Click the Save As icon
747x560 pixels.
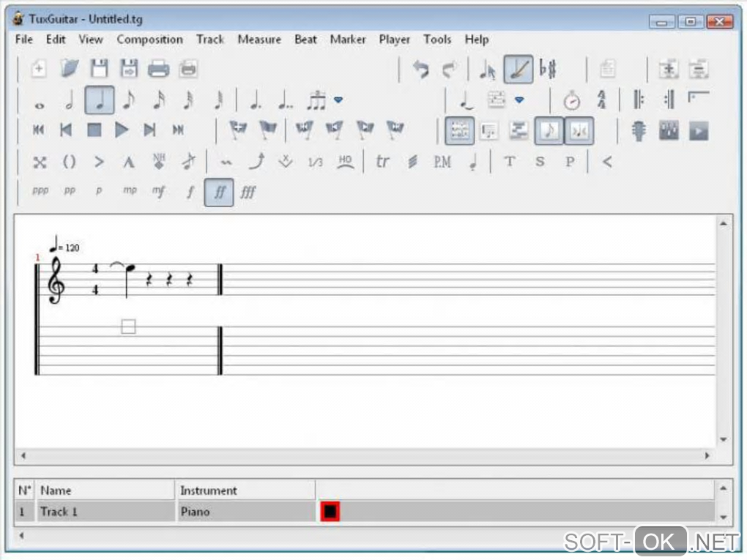point(129,69)
